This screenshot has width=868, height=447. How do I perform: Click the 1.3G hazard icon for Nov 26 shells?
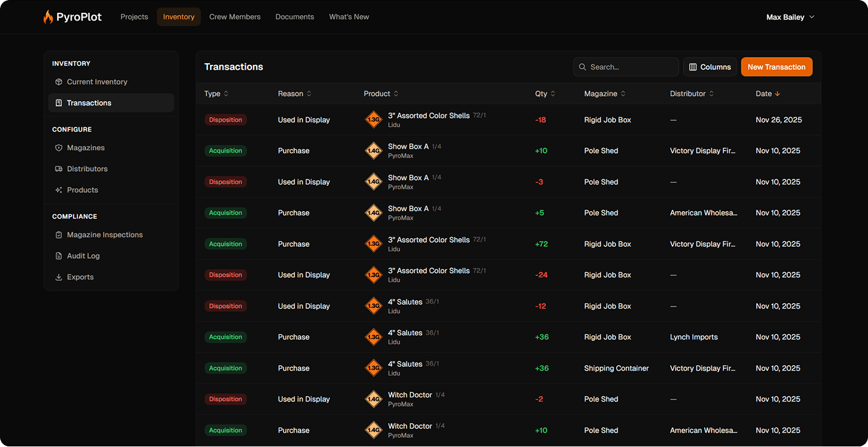[373, 119]
